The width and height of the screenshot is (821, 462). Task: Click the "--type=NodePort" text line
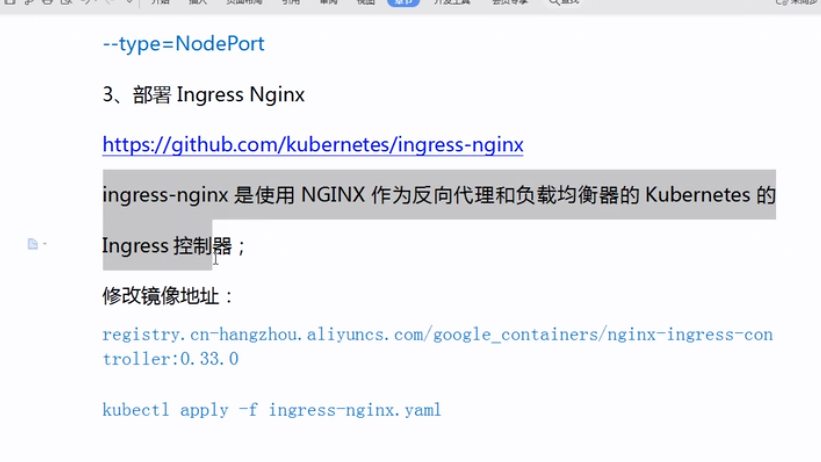point(183,43)
